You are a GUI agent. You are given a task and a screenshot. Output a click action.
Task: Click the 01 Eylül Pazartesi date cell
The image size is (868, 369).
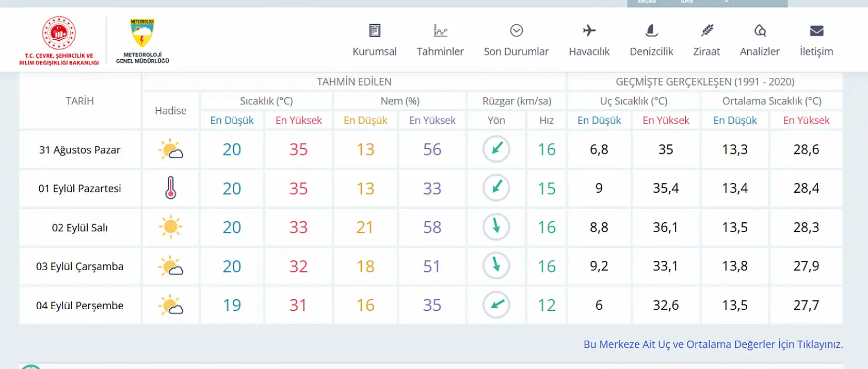pos(79,189)
